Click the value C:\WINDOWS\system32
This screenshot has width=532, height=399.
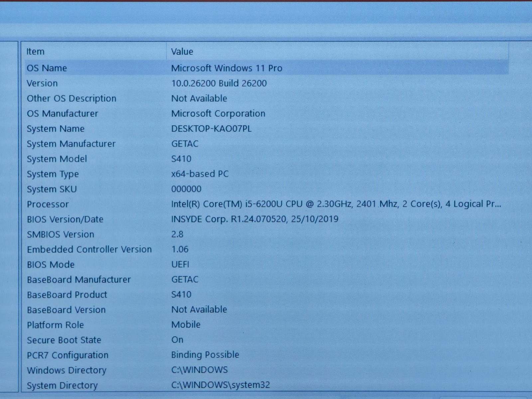(x=220, y=385)
